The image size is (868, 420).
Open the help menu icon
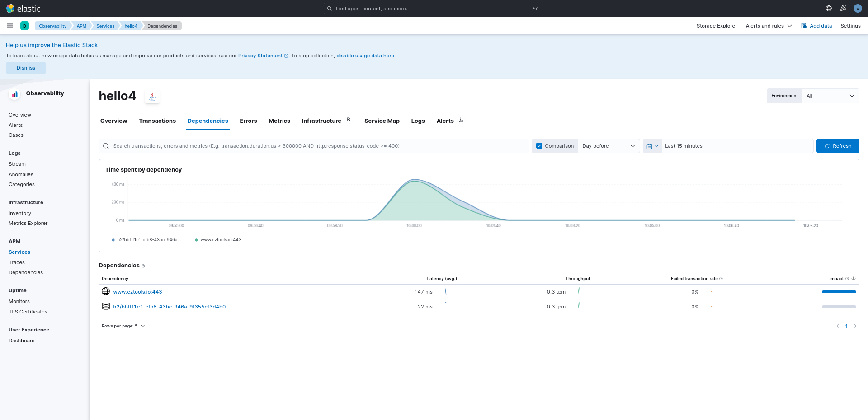tap(829, 9)
